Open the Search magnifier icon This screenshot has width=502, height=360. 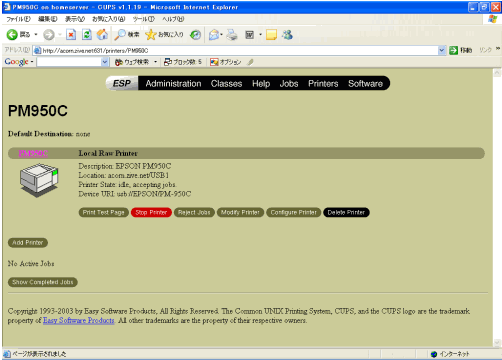pos(119,34)
